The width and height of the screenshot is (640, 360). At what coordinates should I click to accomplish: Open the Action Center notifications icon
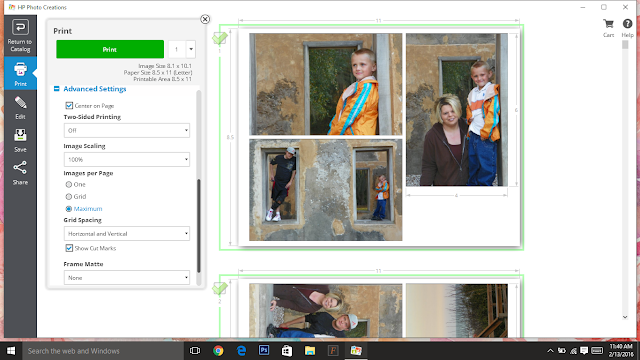(584, 351)
